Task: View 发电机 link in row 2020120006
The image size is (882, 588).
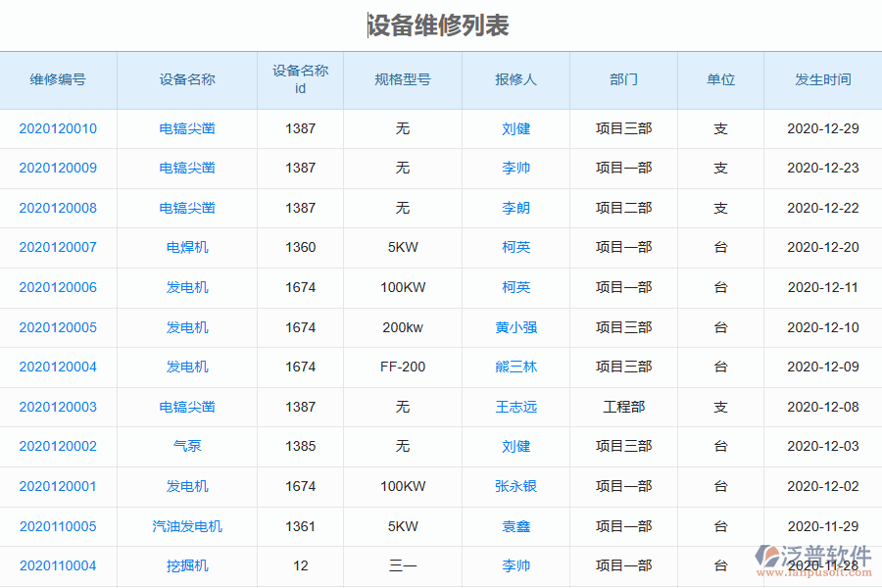Action: [x=186, y=287]
